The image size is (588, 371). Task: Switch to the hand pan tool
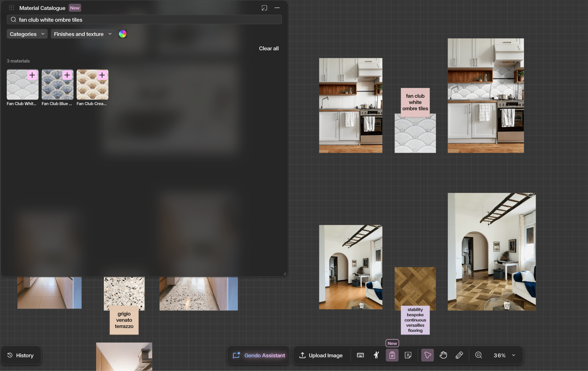(443, 355)
